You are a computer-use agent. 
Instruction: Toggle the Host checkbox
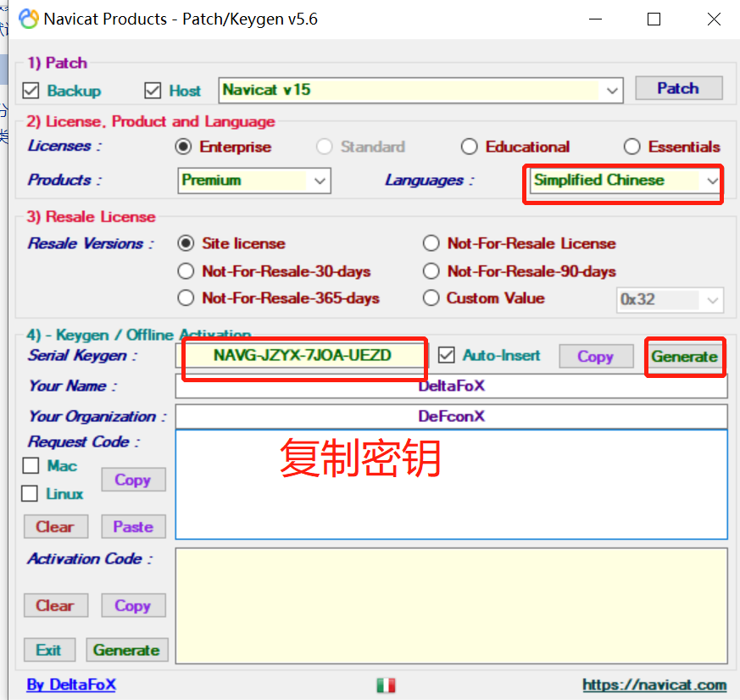tap(153, 90)
